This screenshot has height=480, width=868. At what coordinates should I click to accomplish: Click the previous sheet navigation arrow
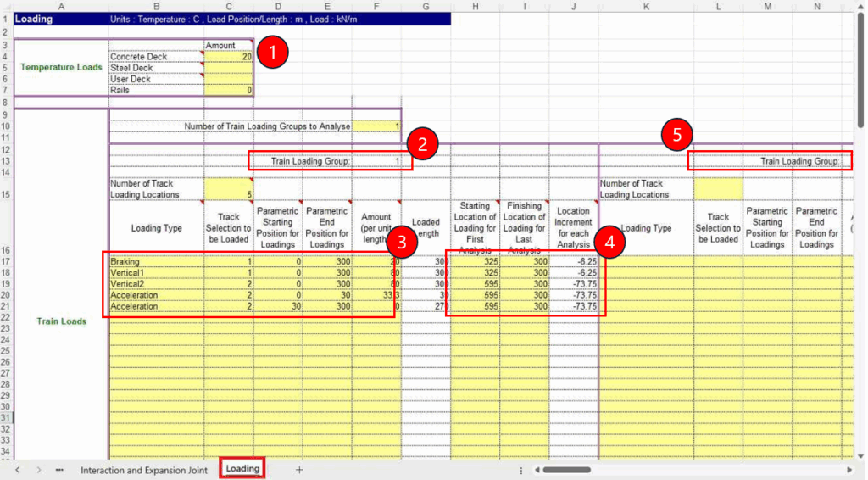coord(17,470)
